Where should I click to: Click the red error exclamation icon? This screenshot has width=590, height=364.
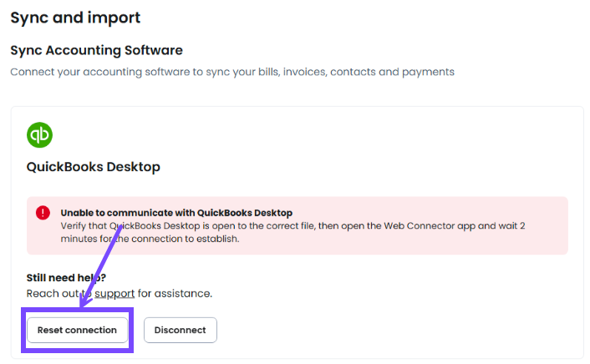pyautogui.click(x=43, y=213)
